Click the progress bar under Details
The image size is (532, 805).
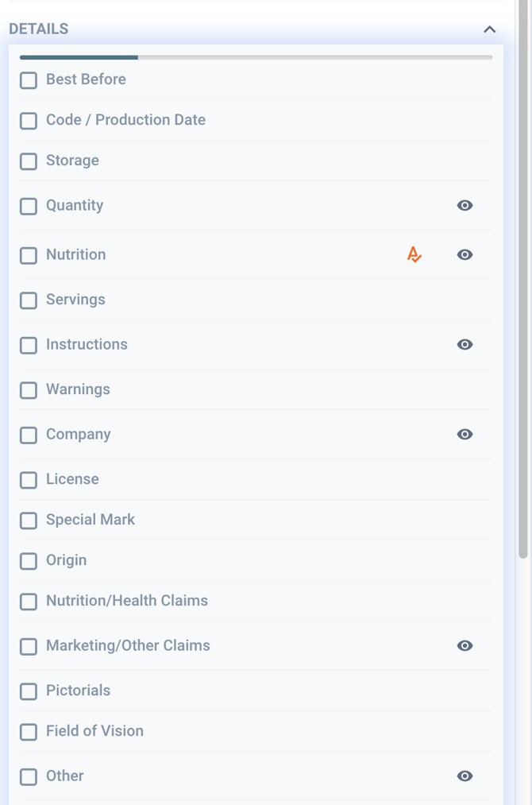[256, 57]
